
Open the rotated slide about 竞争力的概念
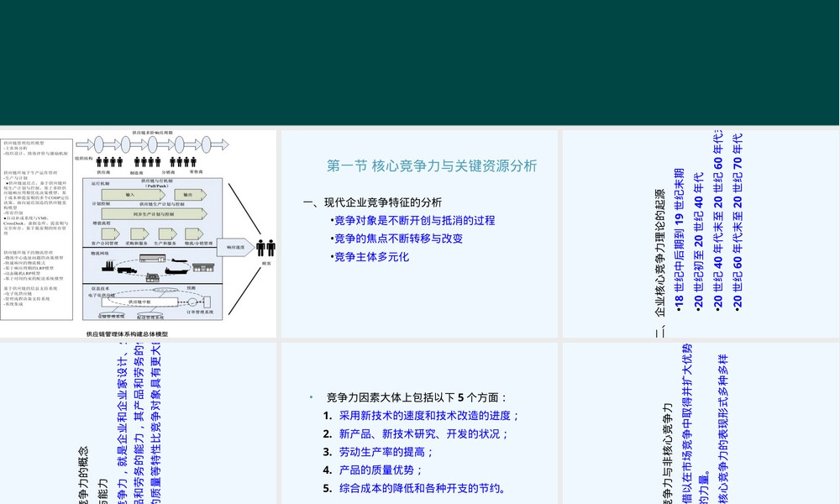139,423
